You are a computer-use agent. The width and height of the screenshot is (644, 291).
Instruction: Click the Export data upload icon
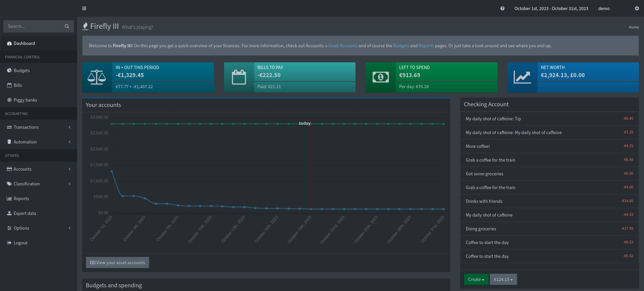point(9,213)
